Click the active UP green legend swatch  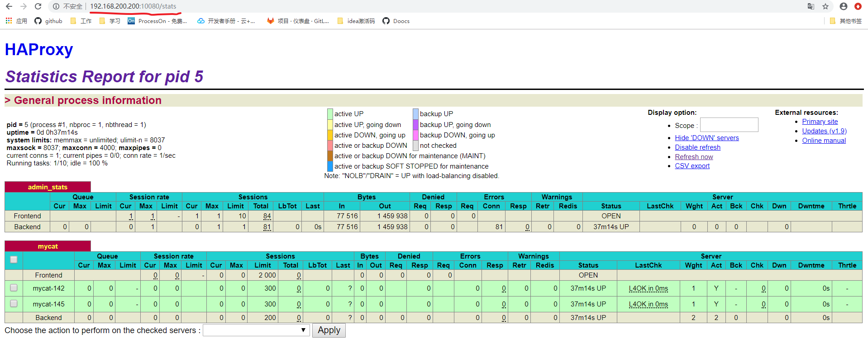(330, 114)
